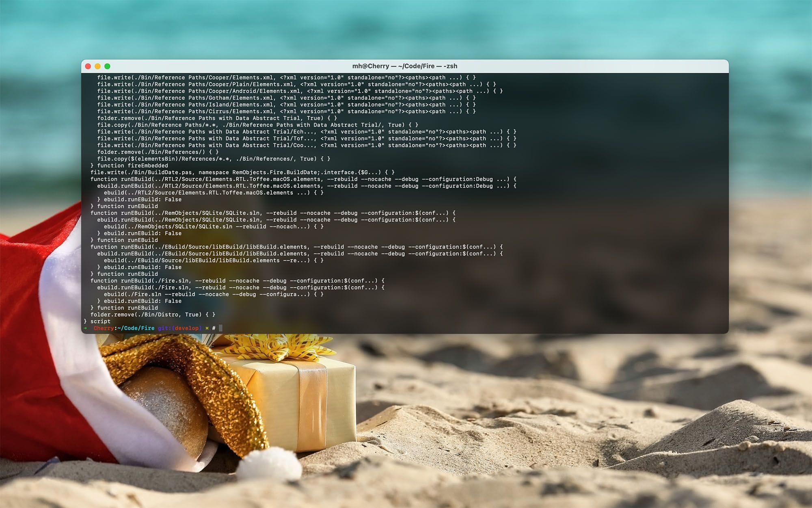The height and width of the screenshot is (508, 812).
Task: Click the green arrow prompt symbol
Action: (85, 328)
